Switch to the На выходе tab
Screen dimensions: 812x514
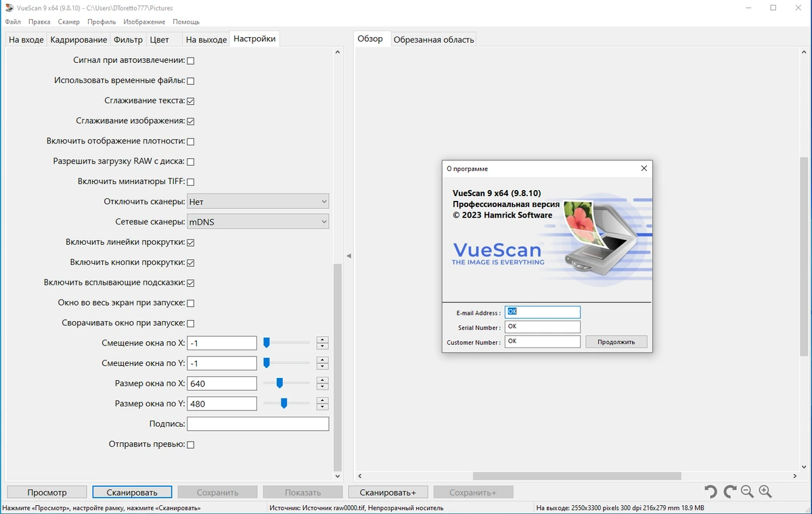point(206,40)
